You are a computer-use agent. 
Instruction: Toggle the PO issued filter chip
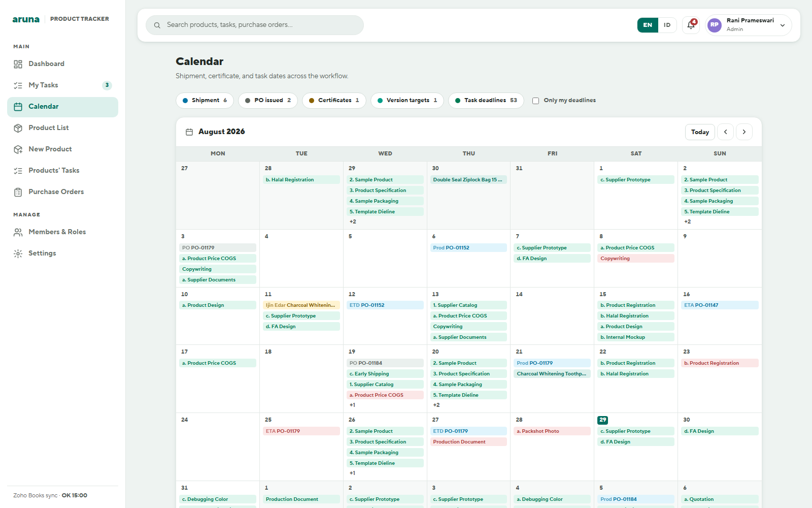pyautogui.click(x=268, y=101)
